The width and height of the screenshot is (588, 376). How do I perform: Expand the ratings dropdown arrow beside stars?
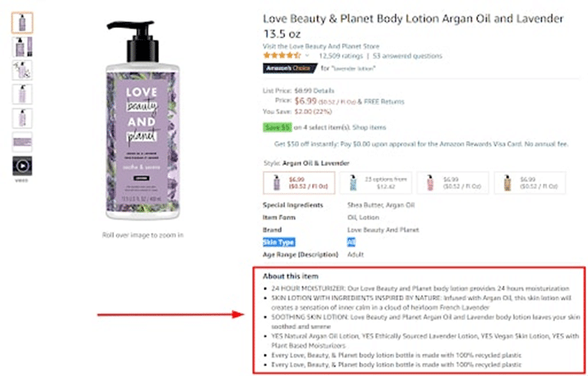(x=308, y=55)
